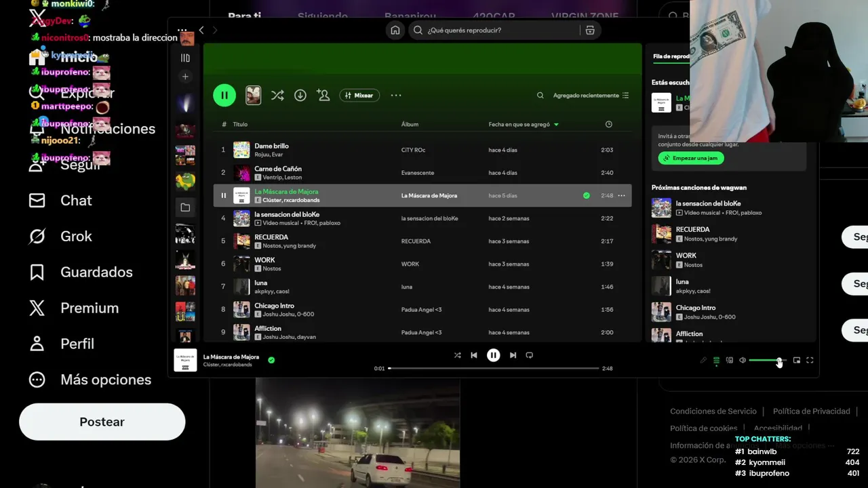The height and width of the screenshot is (488, 868).
Task: Adjust the volume slider
Action: click(768, 361)
